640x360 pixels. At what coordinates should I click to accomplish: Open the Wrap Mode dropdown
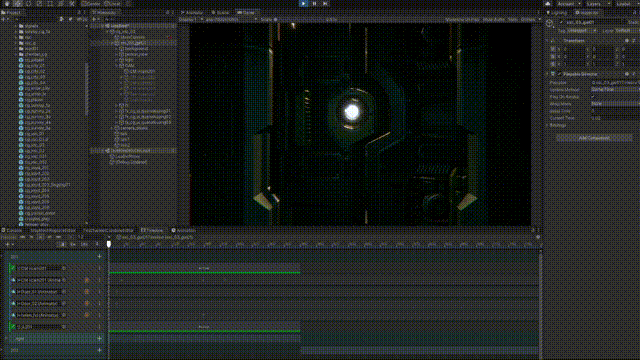615,104
